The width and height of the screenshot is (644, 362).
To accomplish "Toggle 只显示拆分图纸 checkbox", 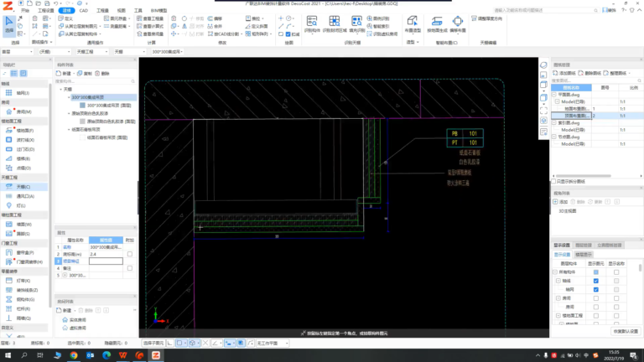I will [x=553, y=181].
